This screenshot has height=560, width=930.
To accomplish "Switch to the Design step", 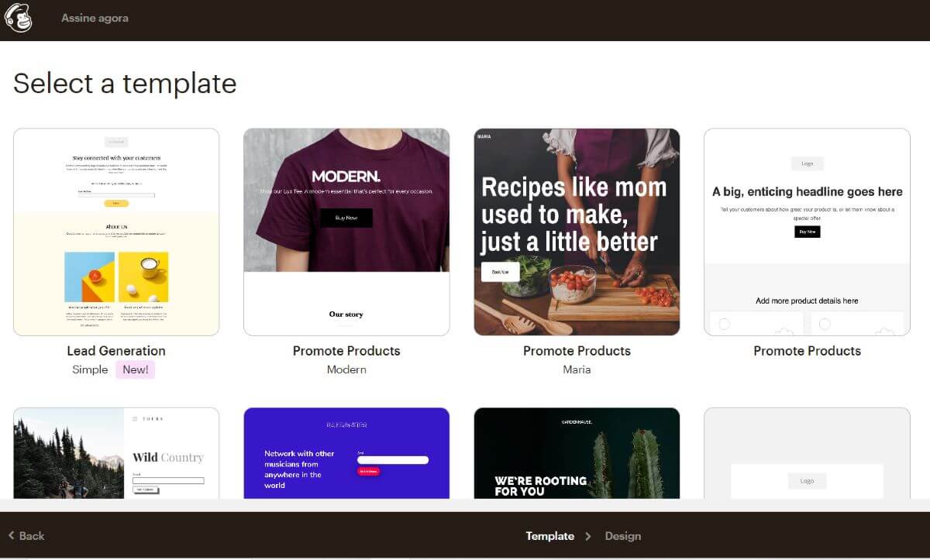I will (623, 536).
